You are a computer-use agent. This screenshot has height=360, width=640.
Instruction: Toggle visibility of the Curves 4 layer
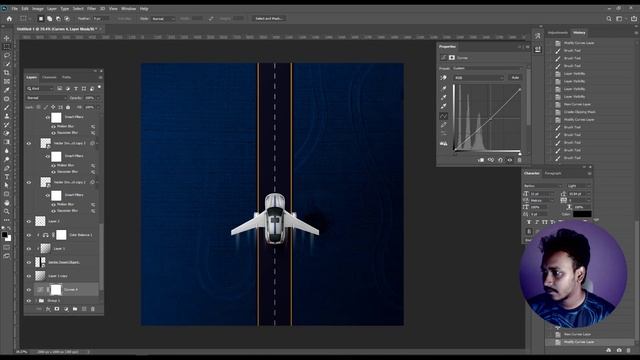pyautogui.click(x=29, y=290)
